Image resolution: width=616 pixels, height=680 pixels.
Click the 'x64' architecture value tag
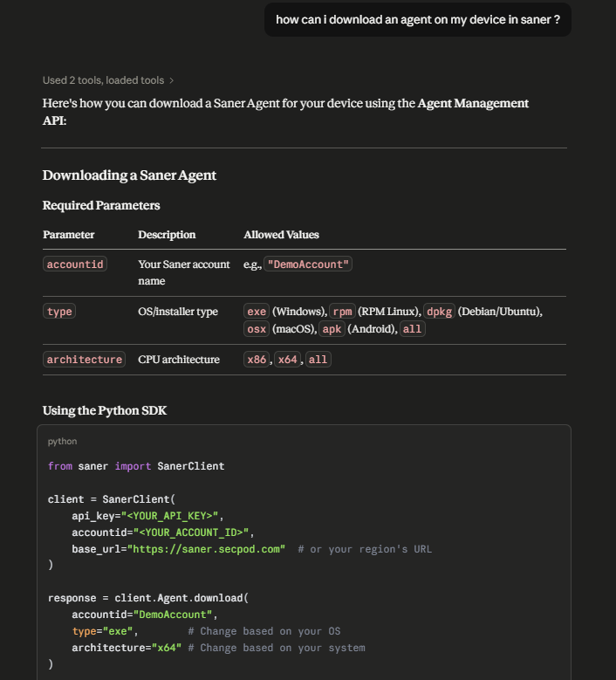[x=287, y=360]
